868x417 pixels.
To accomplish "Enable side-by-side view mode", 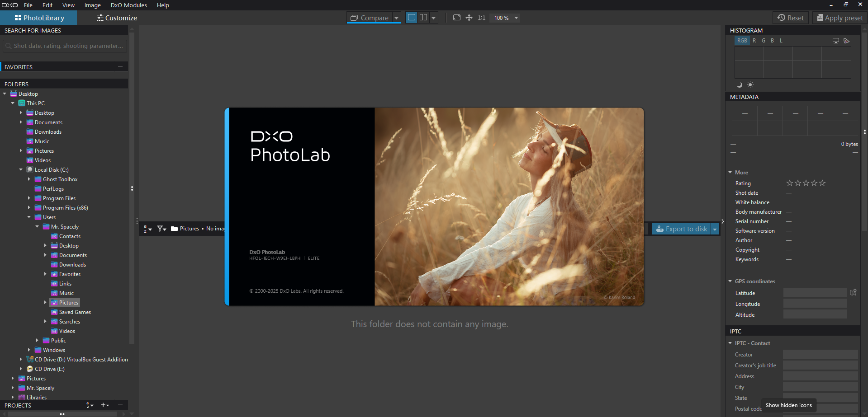I will (423, 18).
